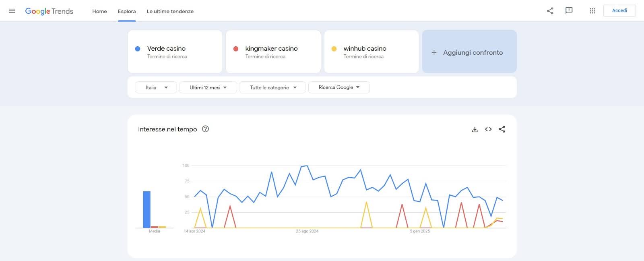Open the Ricerca Google search type dropdown

pos(339,87)
